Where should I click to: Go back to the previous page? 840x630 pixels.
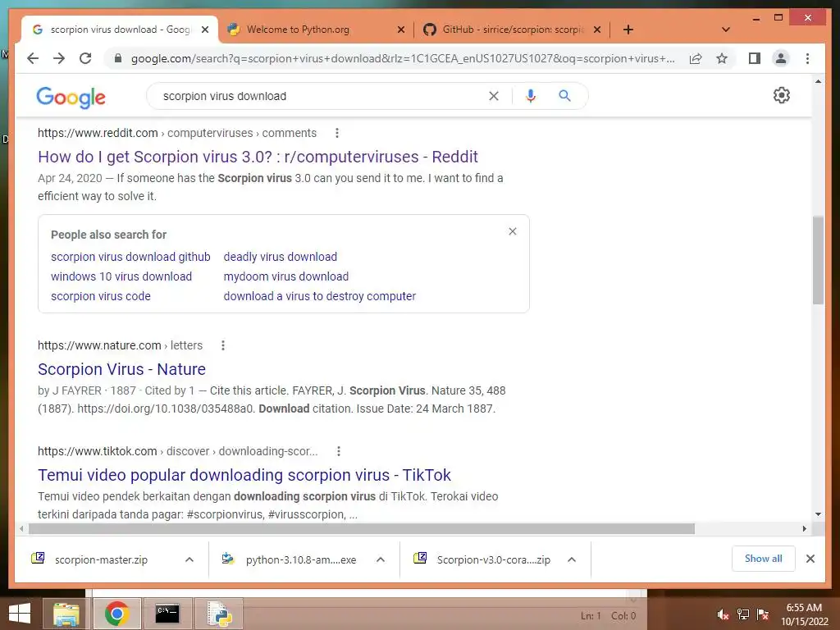click(33, 58)
